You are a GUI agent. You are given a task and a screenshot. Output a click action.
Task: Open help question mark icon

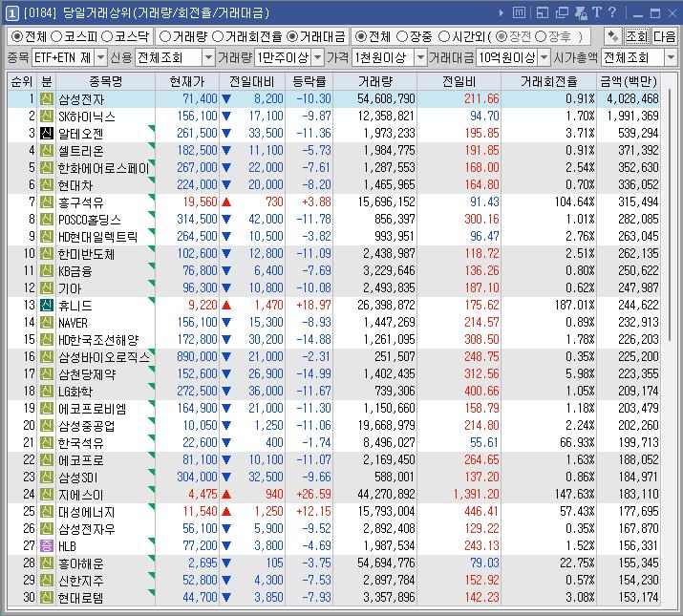coord(612,12)
